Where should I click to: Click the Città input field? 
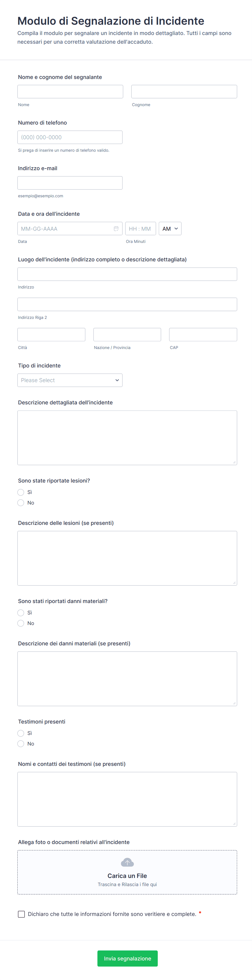click(51, 334)
